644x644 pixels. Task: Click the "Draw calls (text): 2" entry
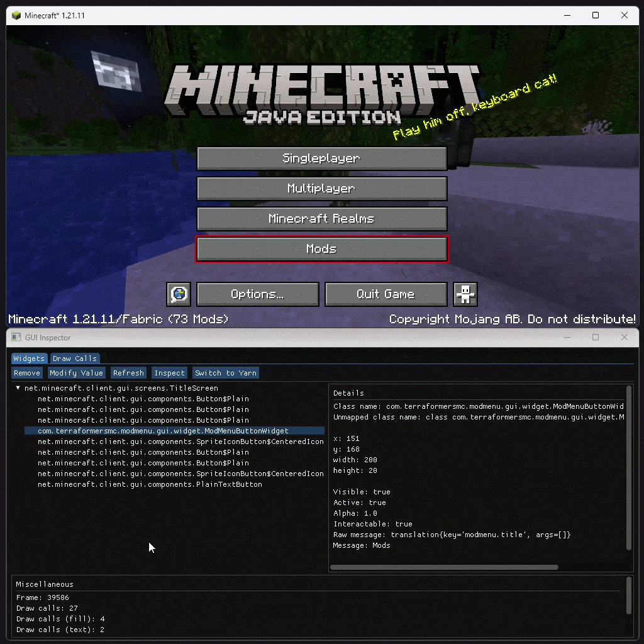coord(60,629)
